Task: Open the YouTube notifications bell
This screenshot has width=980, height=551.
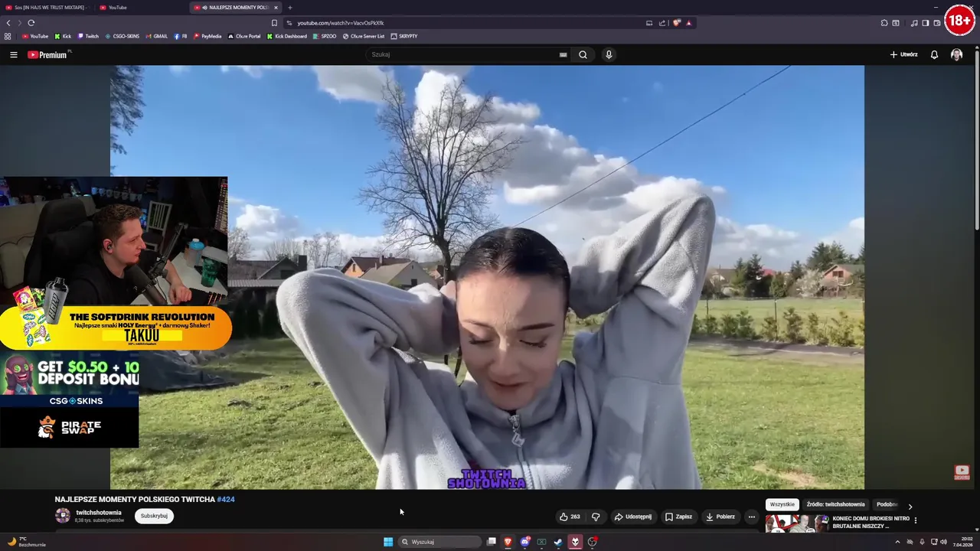Action: pos(934,54)
